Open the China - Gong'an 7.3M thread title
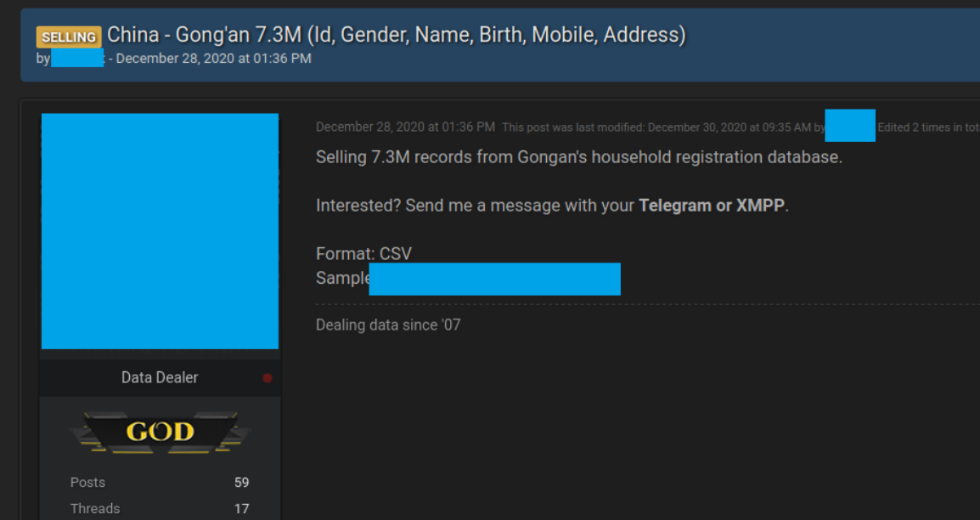Viewport: 980px width, 520px height. 397,34
